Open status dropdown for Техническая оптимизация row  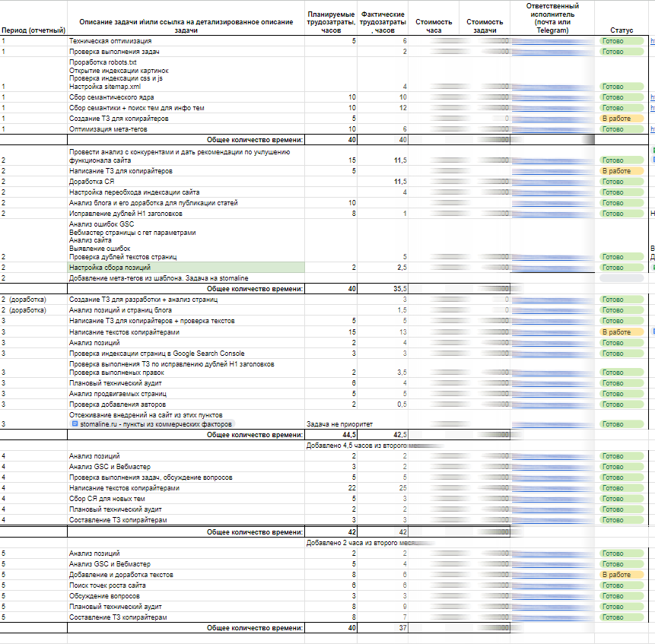pyautogui.click(x=622, y=41)
